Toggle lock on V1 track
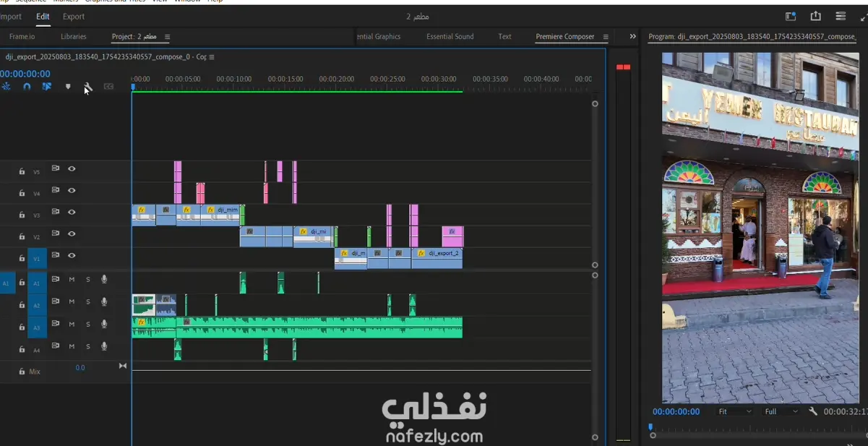 point(22,258)
